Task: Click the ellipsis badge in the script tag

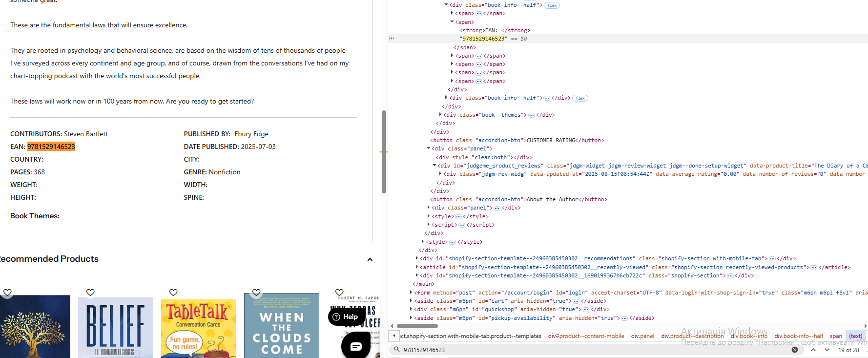Action: tap(462, 225)
